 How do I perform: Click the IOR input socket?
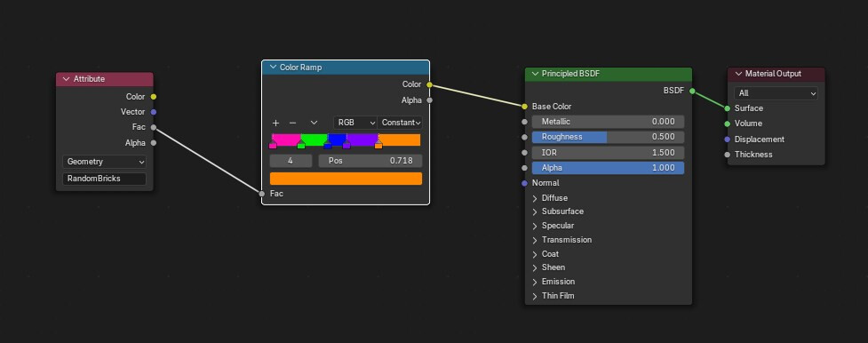click(525, 152)
